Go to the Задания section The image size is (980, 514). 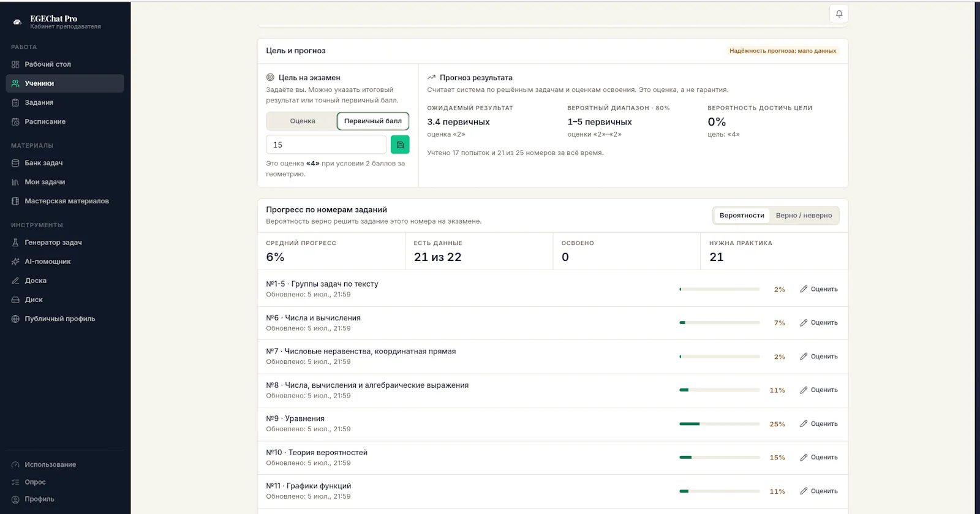(x=65, y=102)
